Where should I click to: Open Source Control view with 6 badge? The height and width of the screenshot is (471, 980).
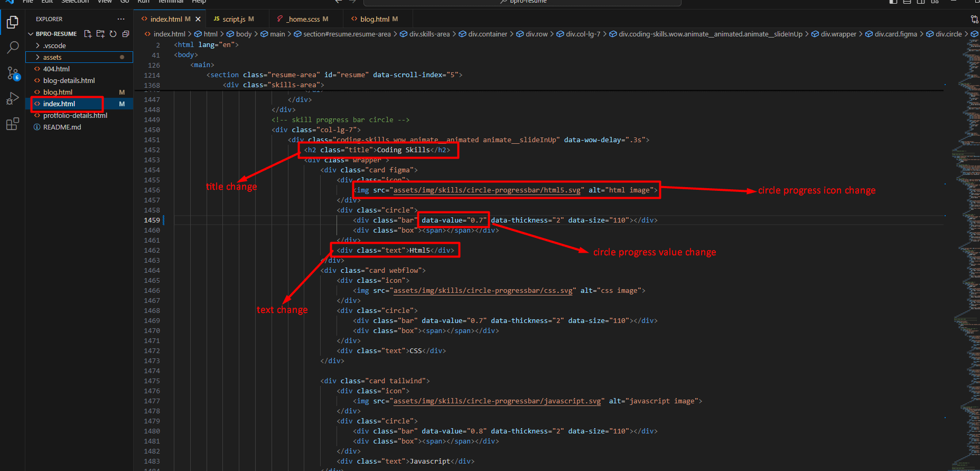[13, 73]
